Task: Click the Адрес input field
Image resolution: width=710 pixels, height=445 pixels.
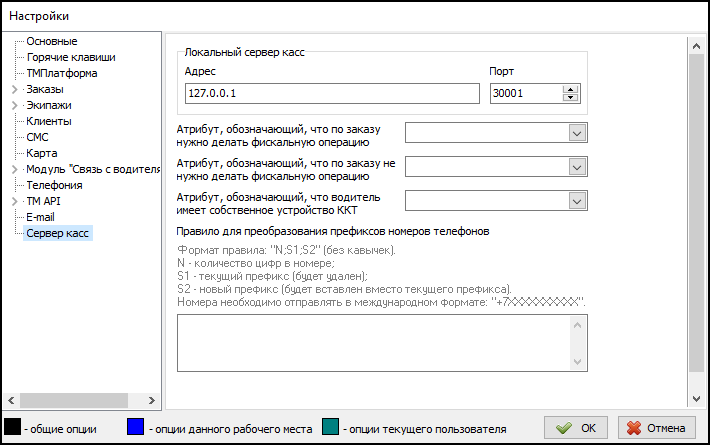Action: coord(331,94)
